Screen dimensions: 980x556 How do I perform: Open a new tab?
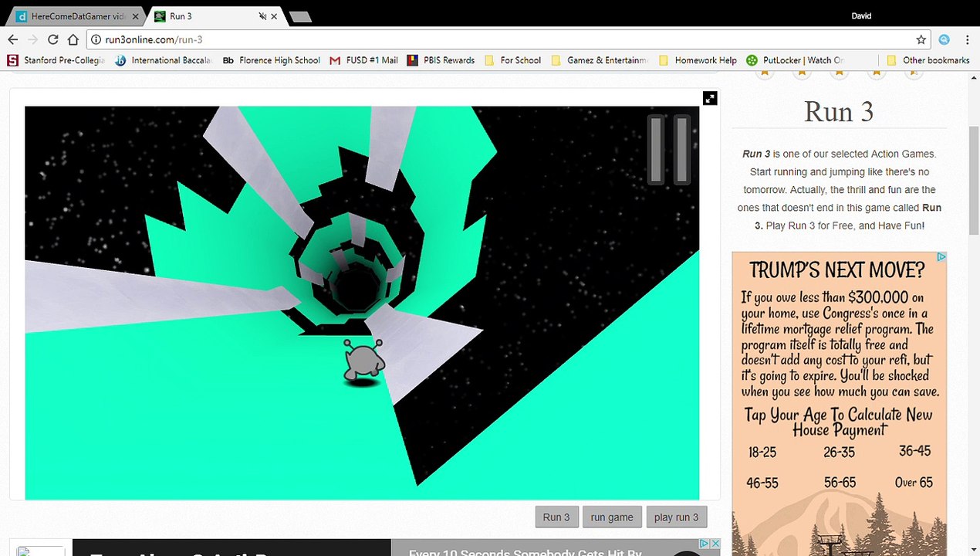coord(300,16)
